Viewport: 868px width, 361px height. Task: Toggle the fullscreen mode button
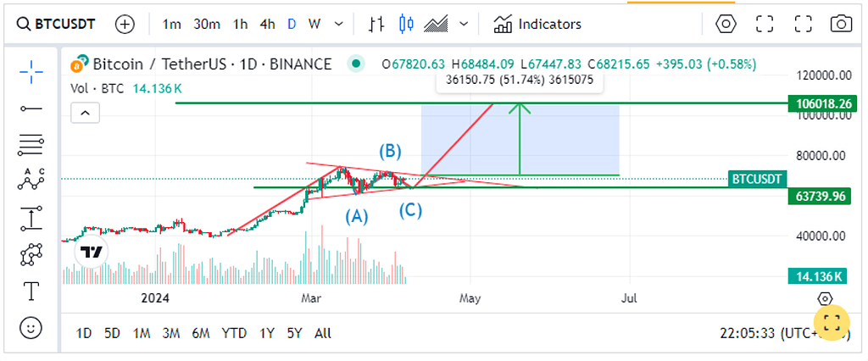(x=765, y=24)
